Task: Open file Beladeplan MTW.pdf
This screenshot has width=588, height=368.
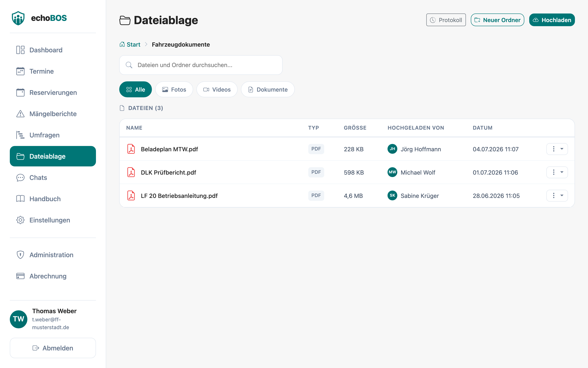Action: [x=169, y=149]
